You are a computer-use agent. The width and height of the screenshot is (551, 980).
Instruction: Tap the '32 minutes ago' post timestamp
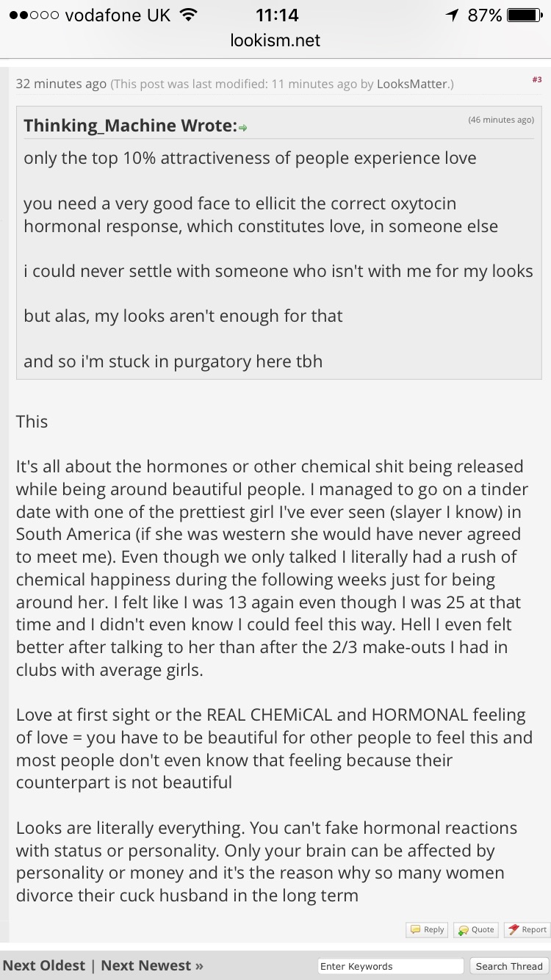61,84
